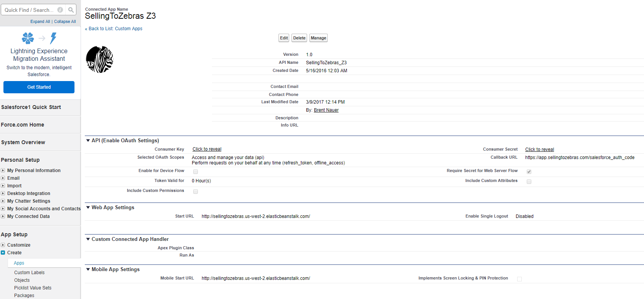Expand the Customize node

pyautogui.click(x=3, y=245)
